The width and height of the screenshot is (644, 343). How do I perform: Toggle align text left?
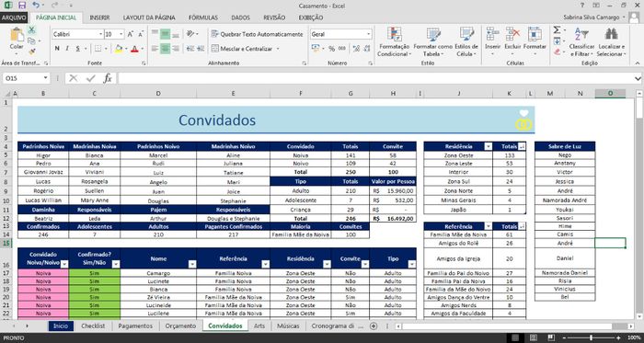[155, 49]
